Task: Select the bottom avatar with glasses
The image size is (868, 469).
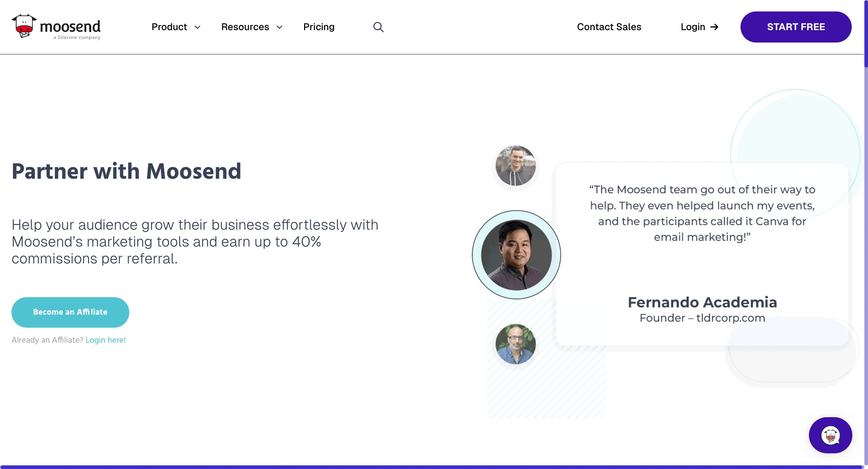Action: (x=516, y=344)
